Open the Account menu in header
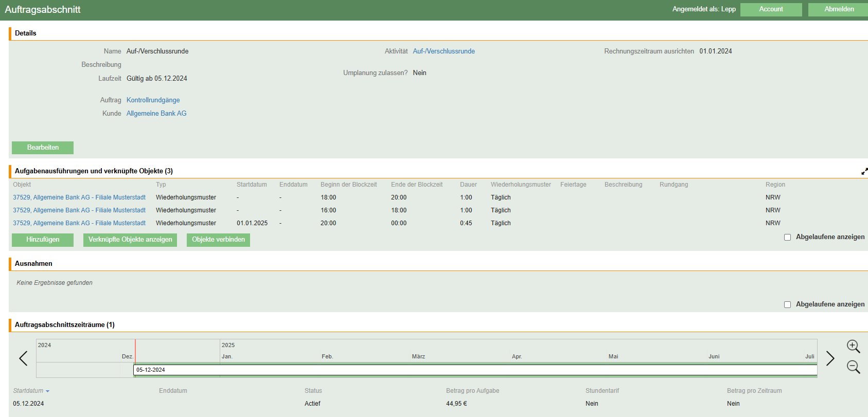 click(771, 9)
